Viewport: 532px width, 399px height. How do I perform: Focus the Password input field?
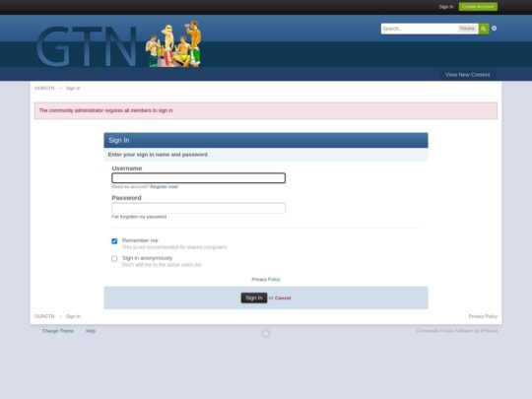pos(198,208)
